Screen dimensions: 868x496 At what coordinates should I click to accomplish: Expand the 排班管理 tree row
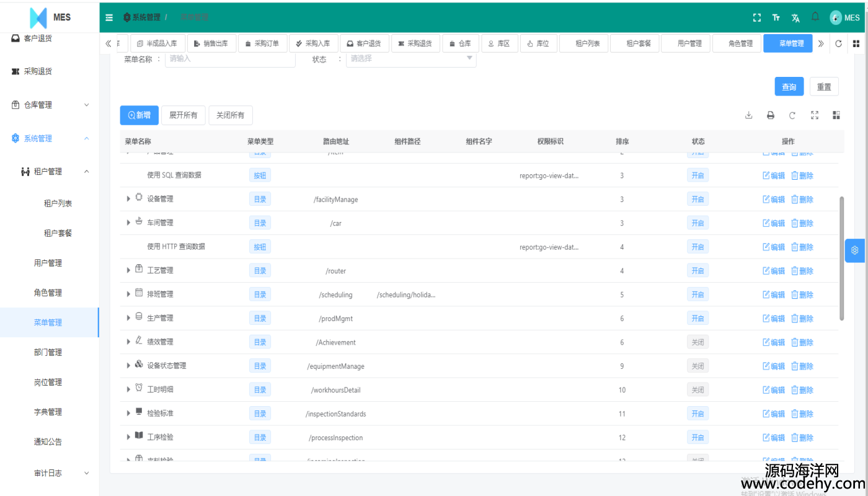pyautogui.click(x=128, y=294)
